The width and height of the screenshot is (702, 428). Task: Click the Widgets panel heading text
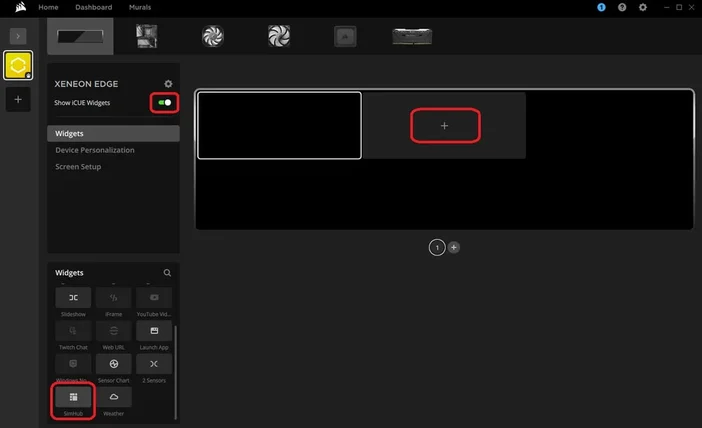pyautogui.click(x=69, y=273)
